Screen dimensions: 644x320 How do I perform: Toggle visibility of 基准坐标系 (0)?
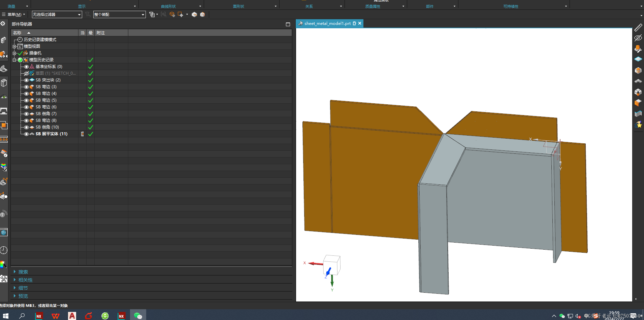coord(26,67)
